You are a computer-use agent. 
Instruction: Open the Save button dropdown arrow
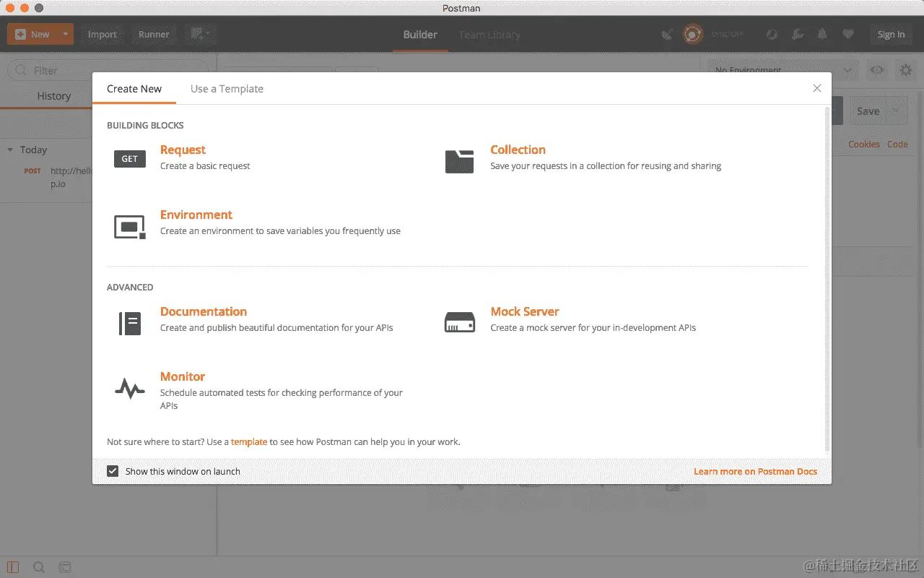(x=897, y=111)
